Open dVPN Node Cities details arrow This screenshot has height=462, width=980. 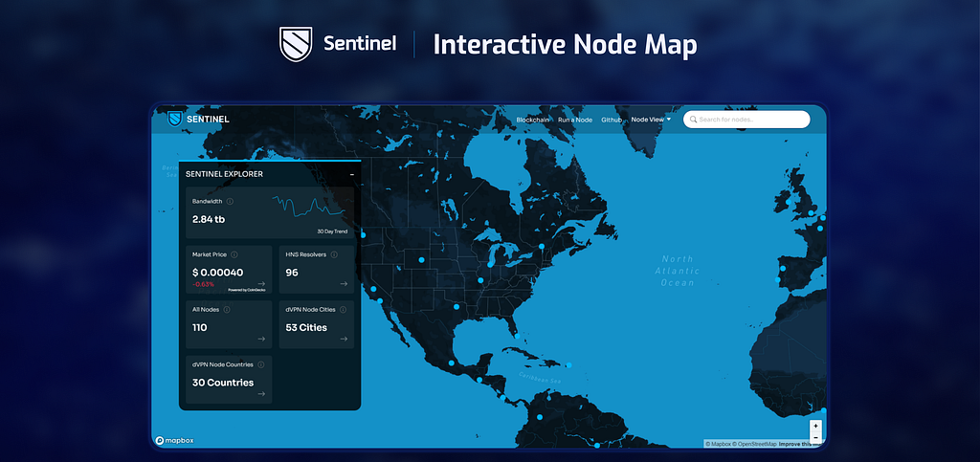[344, 339]
